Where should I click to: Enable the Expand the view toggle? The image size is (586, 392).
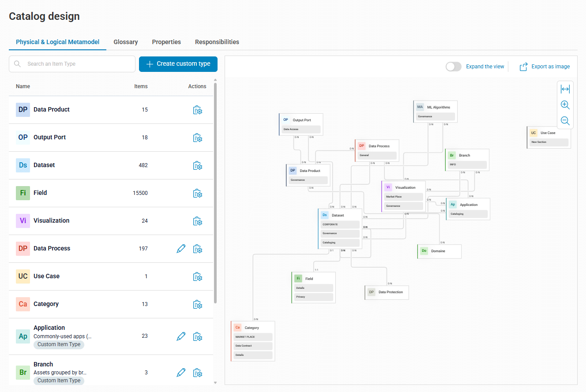tap(453, 66)
